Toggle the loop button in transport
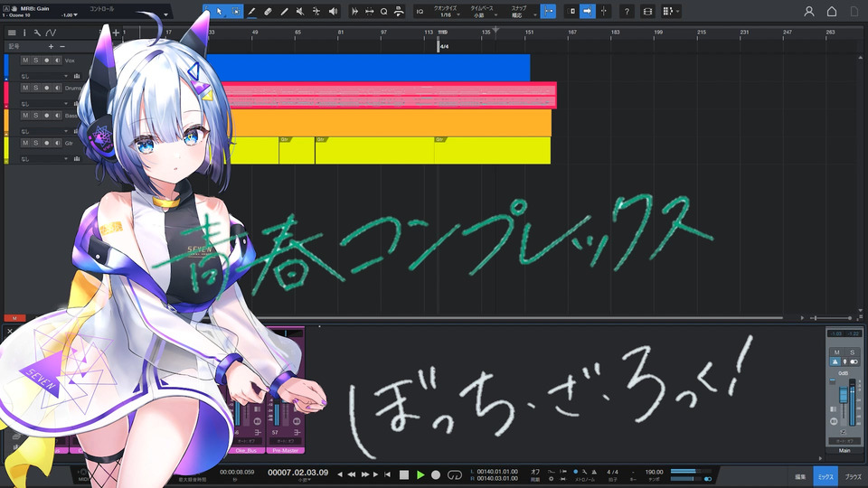 [455, 474]
